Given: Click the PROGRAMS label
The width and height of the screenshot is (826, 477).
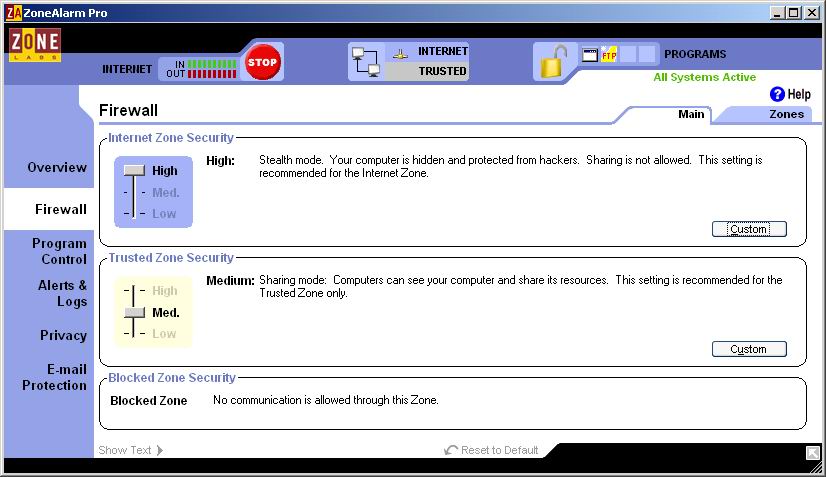Looking at the screenshot, I should coord(695,54).
